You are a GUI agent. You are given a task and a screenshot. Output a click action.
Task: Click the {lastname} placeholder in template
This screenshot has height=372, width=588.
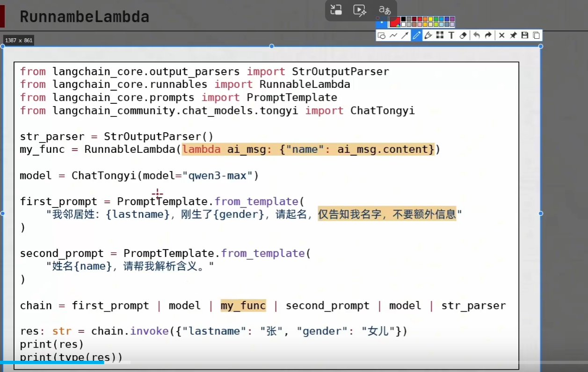138,215
